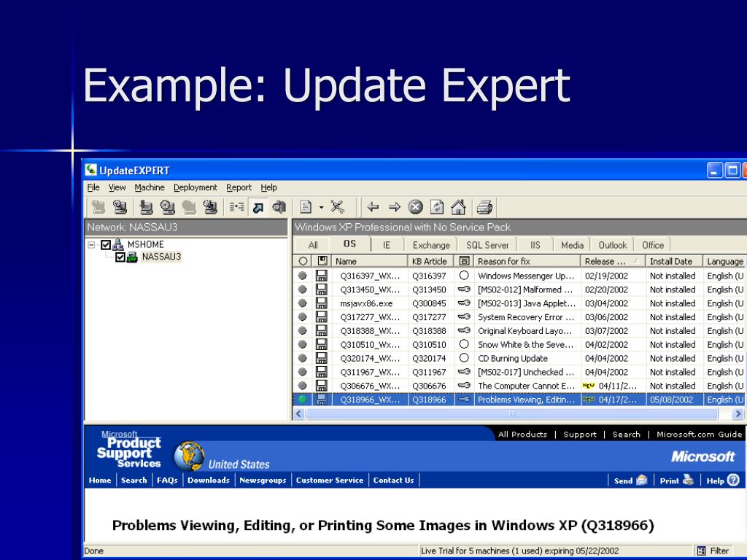The image size is (747, 560).
Task: Click the disk icon in Q316397 row
Action: coord(322,276)
